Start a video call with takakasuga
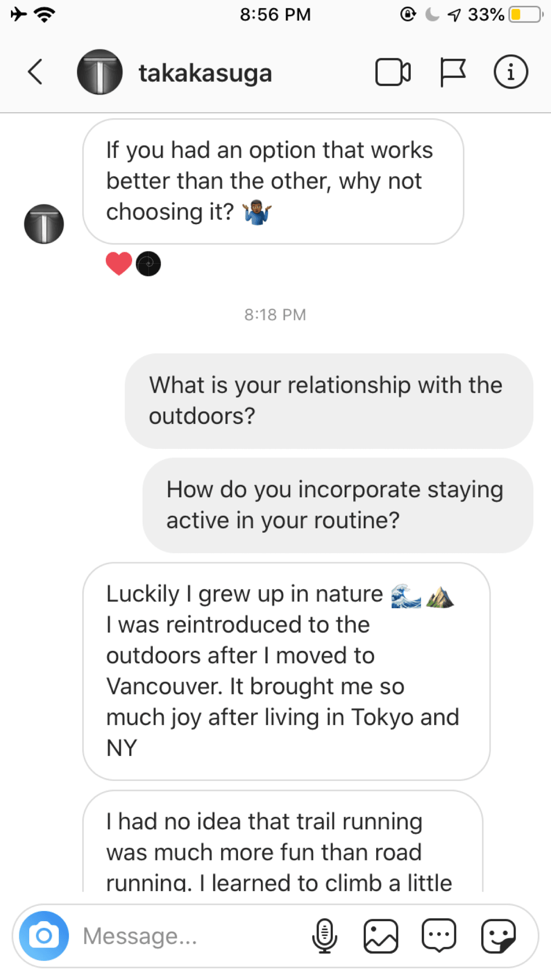The image size is (551, 980). tap(393, 72)
